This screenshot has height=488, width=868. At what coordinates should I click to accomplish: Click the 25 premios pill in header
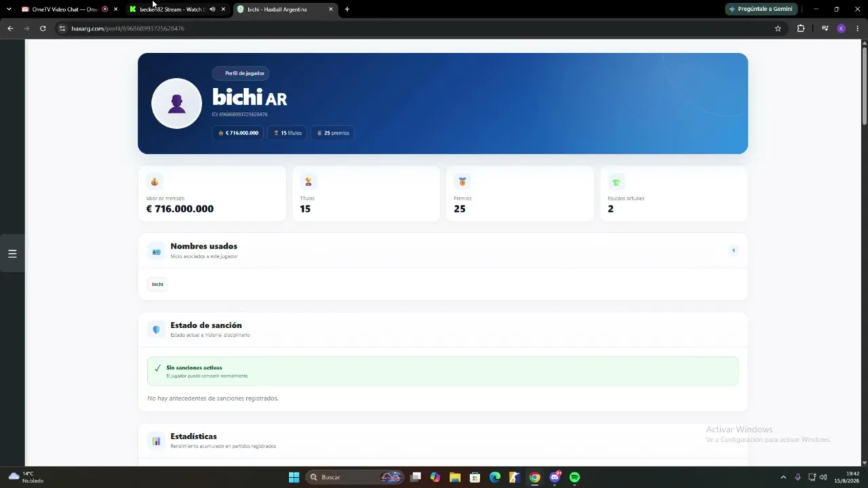click(332, 133)
